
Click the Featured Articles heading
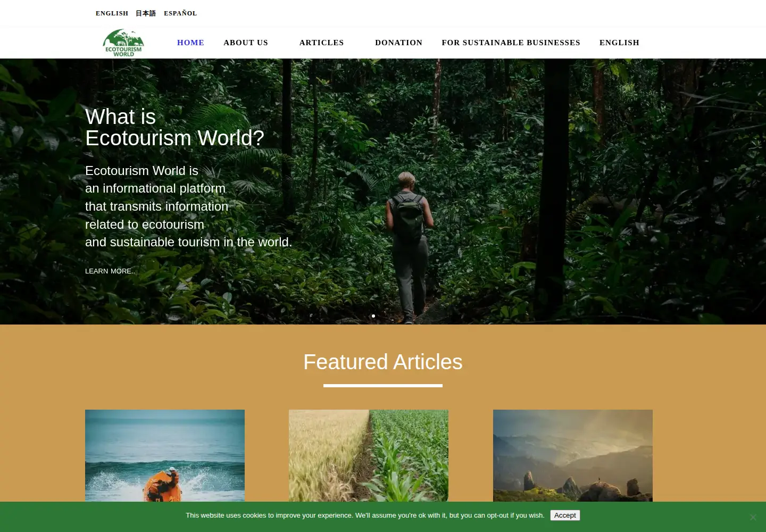pyautogui.click(x=383, y=362)
